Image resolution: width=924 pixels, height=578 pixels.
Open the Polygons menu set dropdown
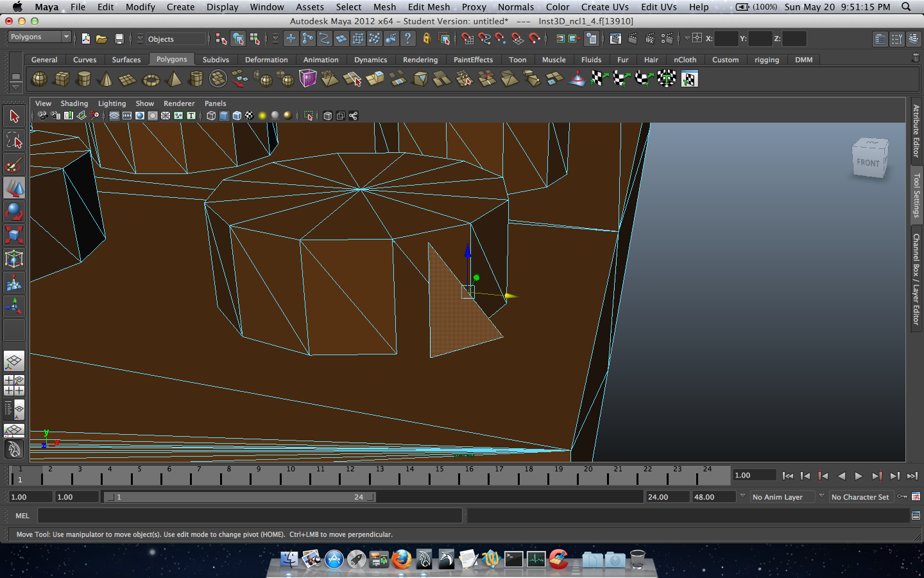pos(39,37)
